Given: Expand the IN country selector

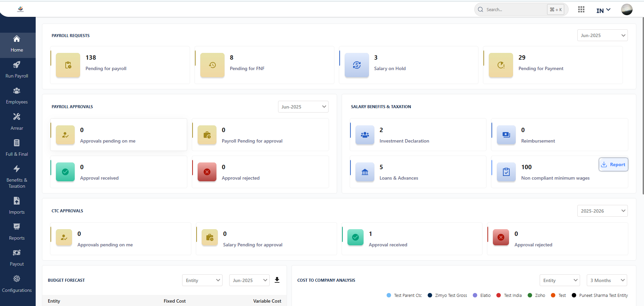Looking at the screenshot, I should (603, 10).
